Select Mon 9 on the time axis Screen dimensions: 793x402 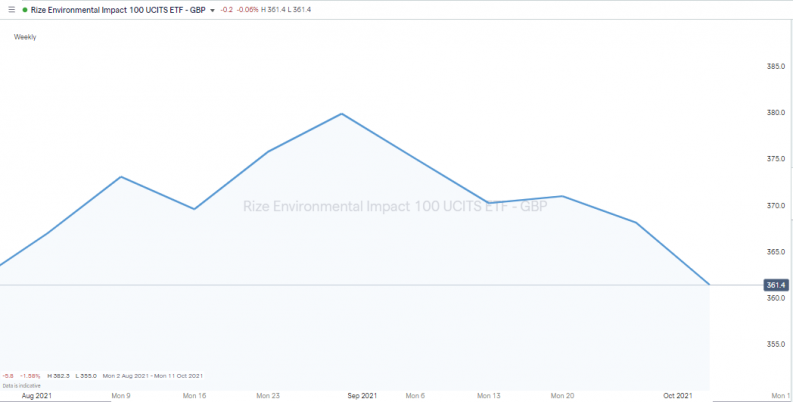[121, 396]
